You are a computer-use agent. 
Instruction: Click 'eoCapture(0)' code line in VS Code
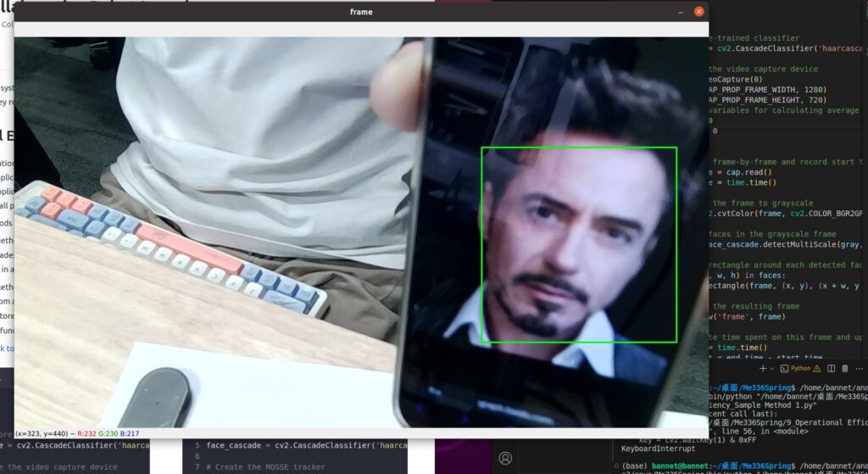(x=737, y=79)
